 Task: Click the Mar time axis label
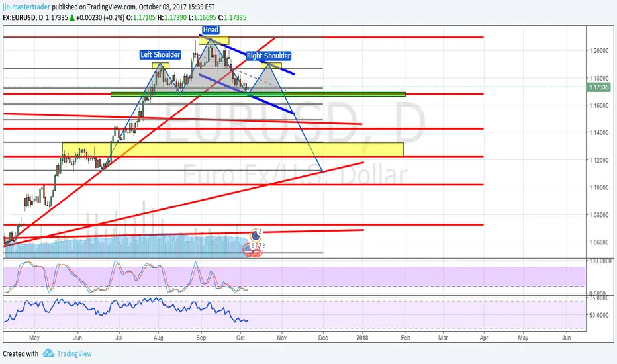coord(443,338)
